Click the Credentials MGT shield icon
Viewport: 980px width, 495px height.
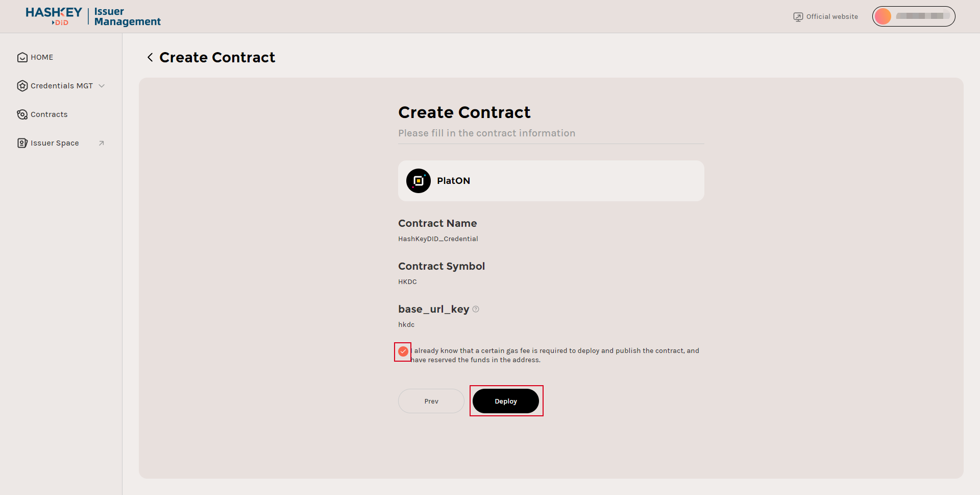coord(22,86)
